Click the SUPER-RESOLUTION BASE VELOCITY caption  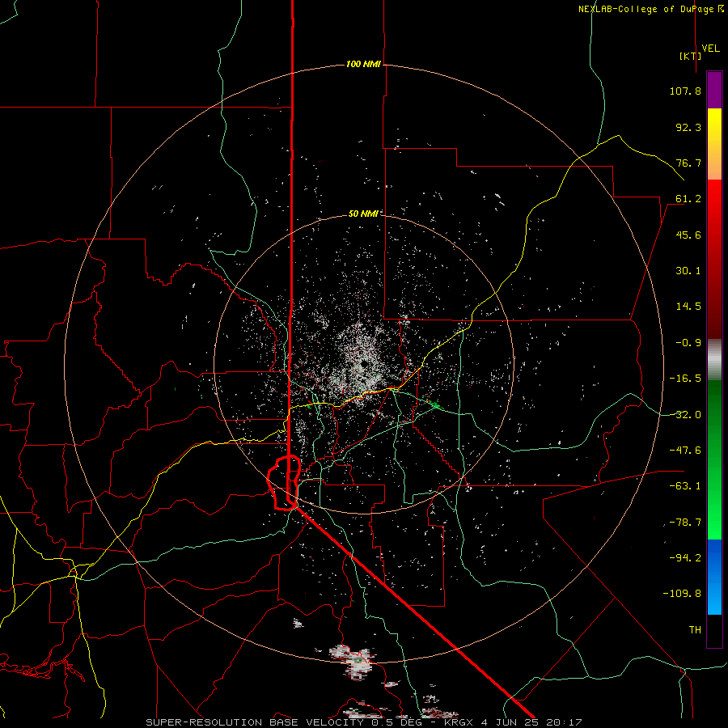256,722
